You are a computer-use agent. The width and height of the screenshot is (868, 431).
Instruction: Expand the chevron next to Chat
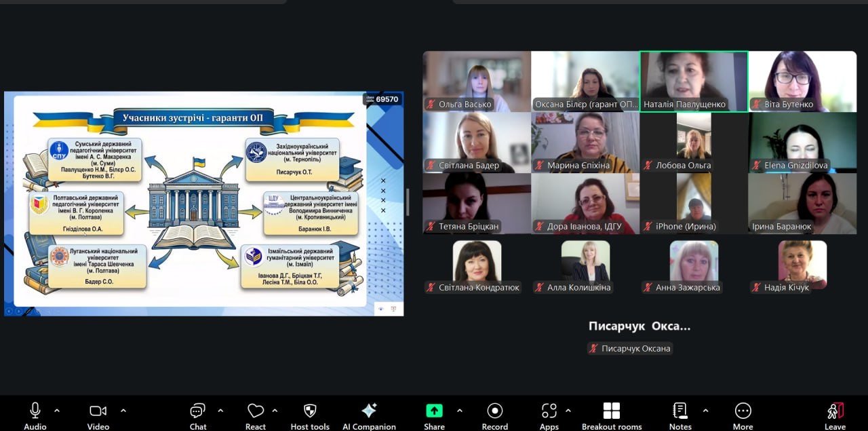point(220,411)
